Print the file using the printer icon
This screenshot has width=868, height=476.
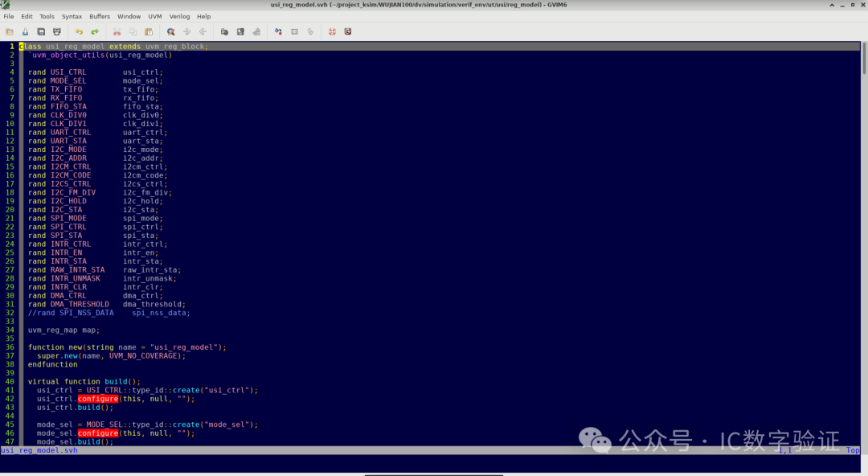(56, 31)
